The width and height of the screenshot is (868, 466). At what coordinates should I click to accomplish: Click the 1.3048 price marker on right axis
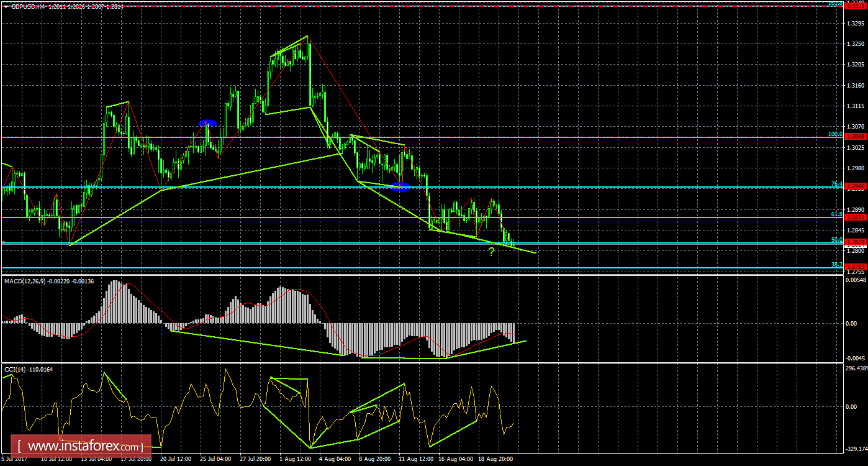(855, 136)
